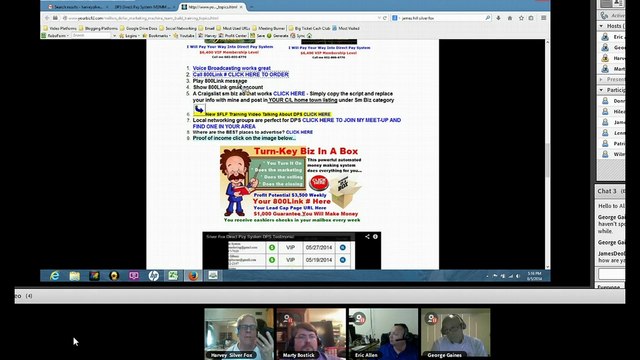Bookmark this page with the star icon
640x360 pixels.
[521, 18]
